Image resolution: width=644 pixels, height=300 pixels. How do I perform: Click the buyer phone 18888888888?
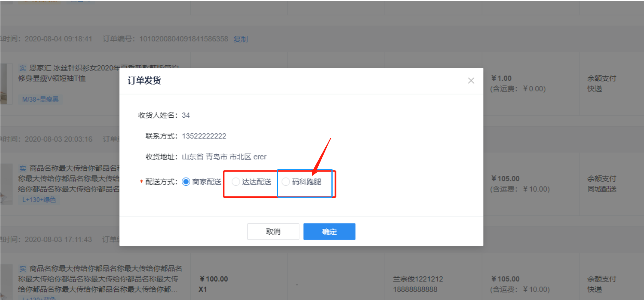pyautogui.click(x=415, y=290)
